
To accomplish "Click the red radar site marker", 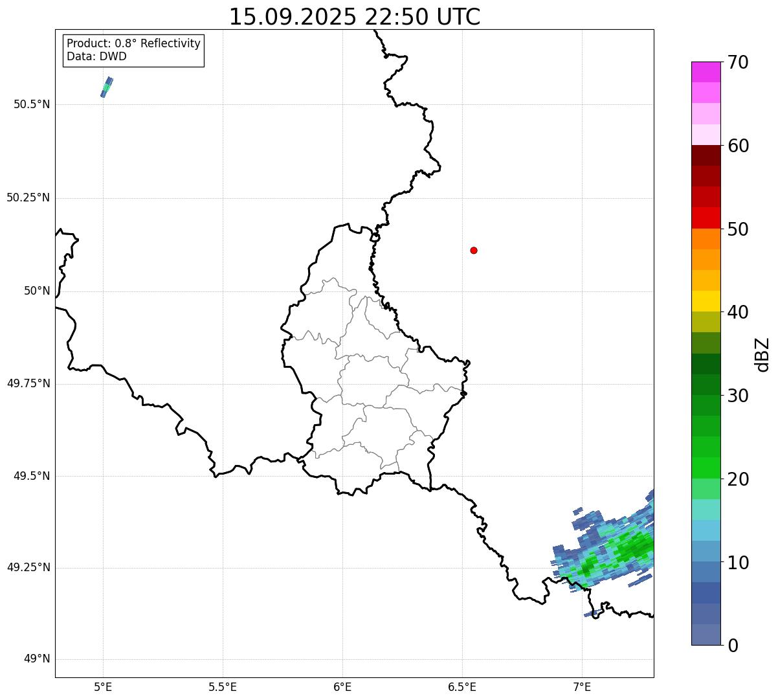I will (x=474, y=250).
